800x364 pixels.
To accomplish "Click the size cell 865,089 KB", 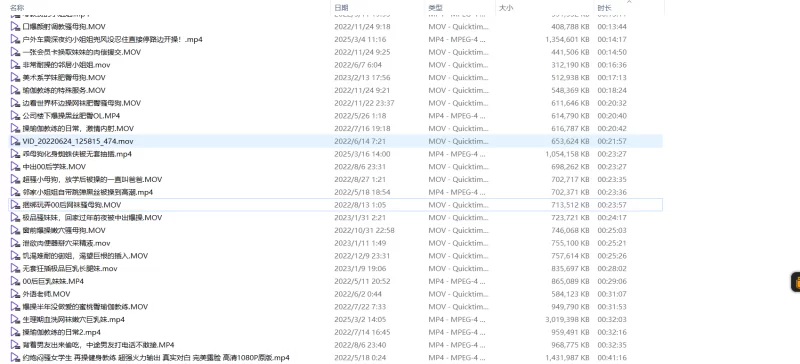I will 570,281.
